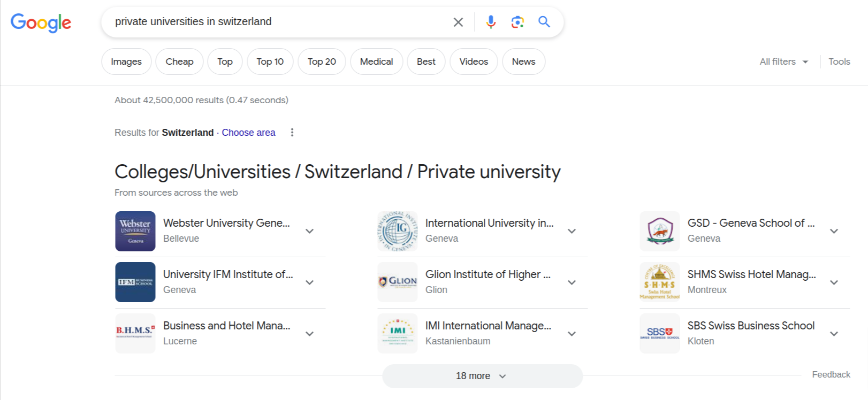Click the IMI logo thumbnail
This screenshot has width=868, height=400.
[398, 334]
